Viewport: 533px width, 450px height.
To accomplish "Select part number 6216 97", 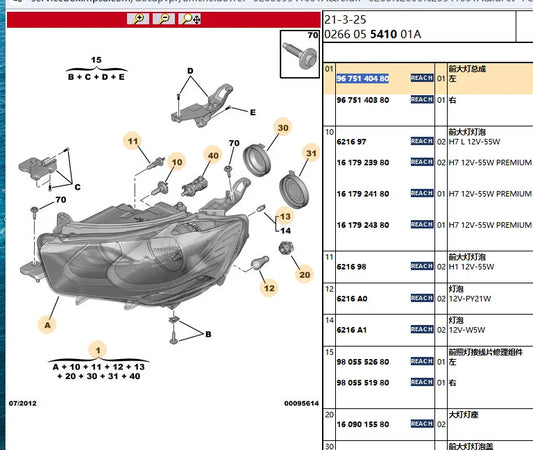I will click(351, 142).
